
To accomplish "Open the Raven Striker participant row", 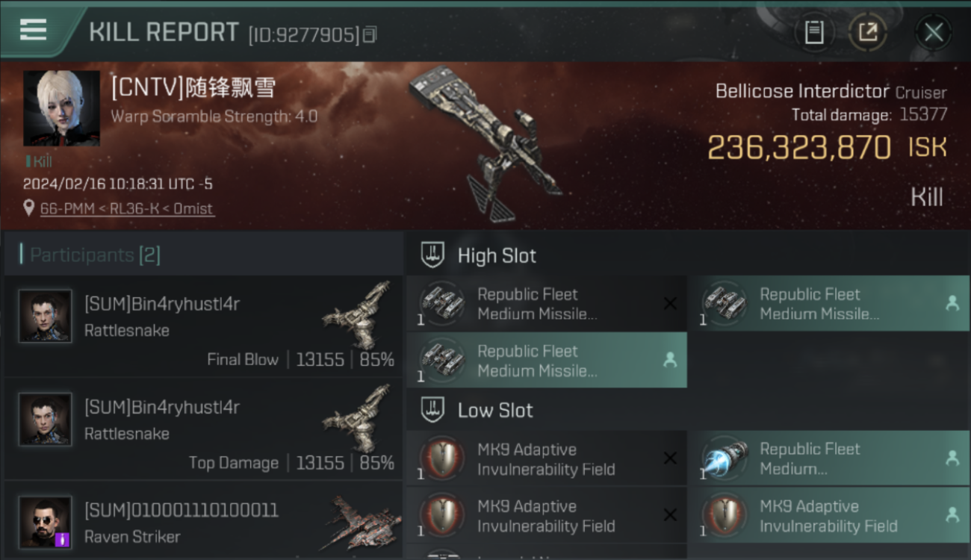I will coord(203,521).
